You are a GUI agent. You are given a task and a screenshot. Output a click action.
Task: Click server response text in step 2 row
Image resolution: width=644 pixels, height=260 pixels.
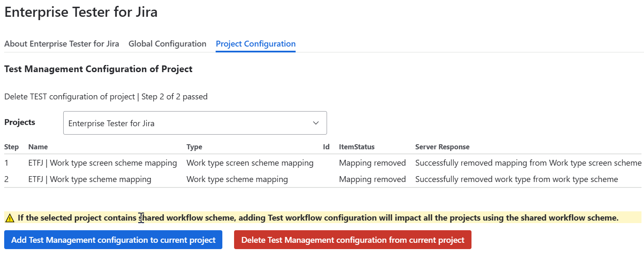pos(516,179)
